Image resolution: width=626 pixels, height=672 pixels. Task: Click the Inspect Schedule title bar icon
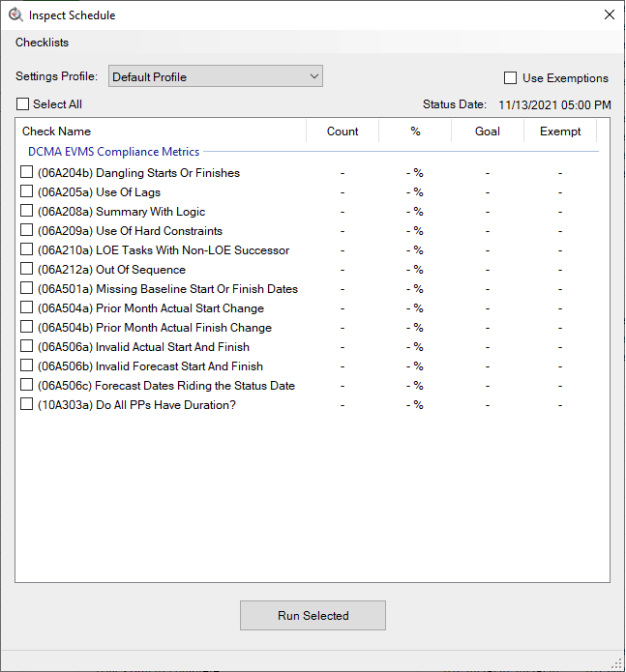coord(15,15)
